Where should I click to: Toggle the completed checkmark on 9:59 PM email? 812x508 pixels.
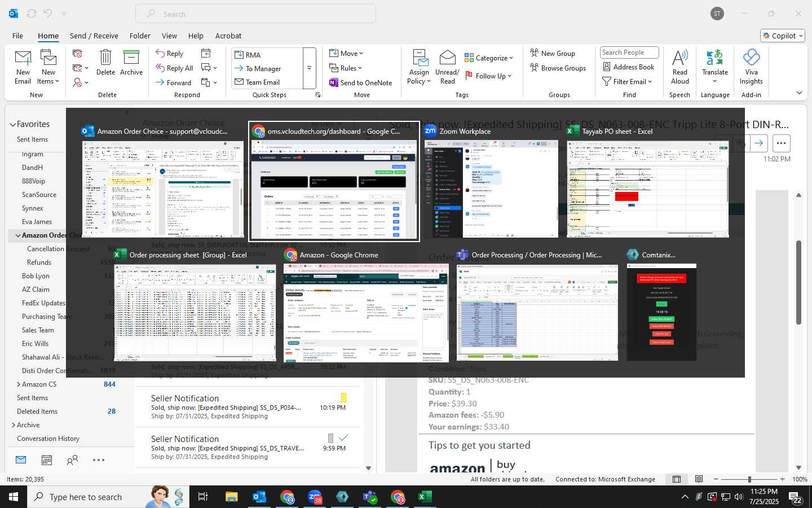click(343, 438)
